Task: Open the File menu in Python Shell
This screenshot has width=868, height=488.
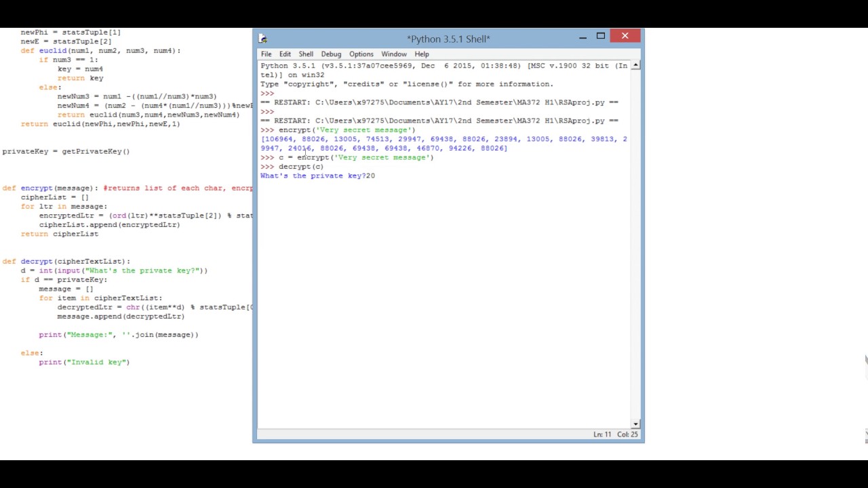Action: click(266, 54)
